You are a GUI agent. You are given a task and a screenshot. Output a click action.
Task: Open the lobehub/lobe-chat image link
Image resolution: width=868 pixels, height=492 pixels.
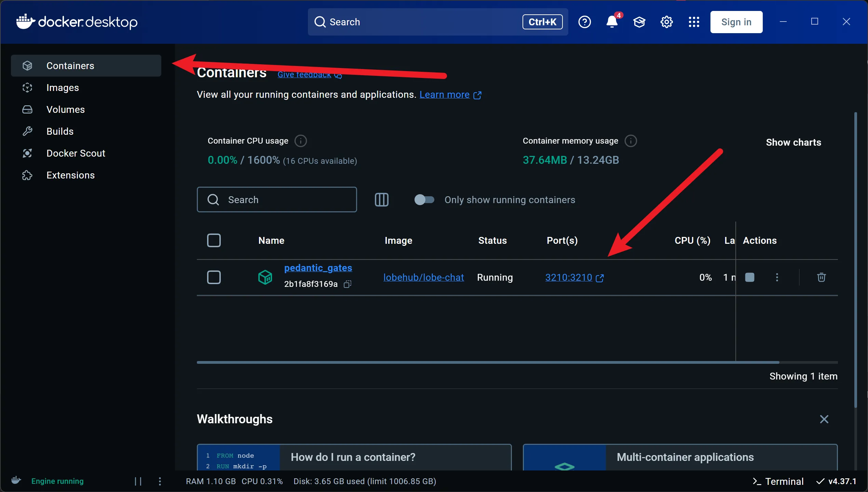[423, 277]
